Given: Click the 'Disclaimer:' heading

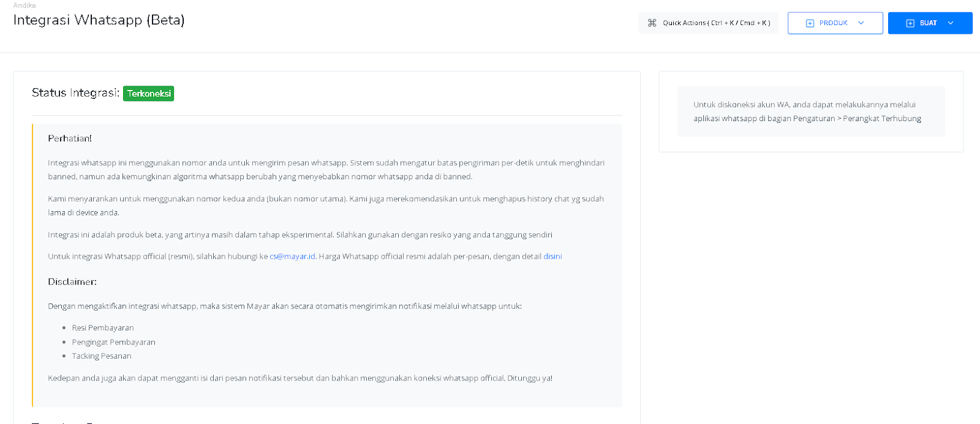Looking at the screenshot, I should [x=72, y=282].
